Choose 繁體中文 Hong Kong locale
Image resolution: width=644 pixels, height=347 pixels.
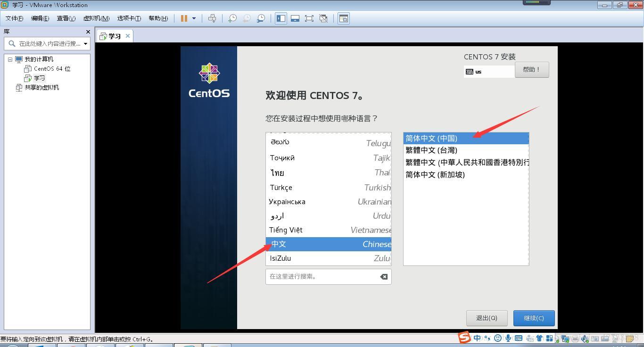466,163
